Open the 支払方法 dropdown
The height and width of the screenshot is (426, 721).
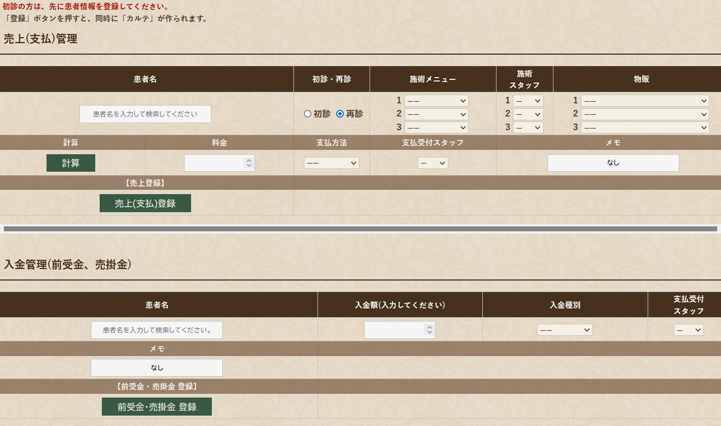(331, 163)
